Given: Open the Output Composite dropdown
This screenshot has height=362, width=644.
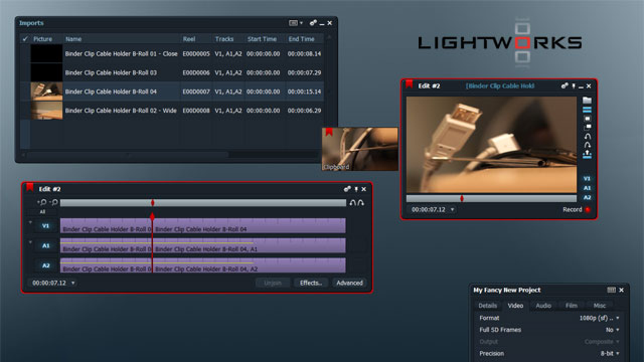Looking at the screenshot, I should point(602,341).
